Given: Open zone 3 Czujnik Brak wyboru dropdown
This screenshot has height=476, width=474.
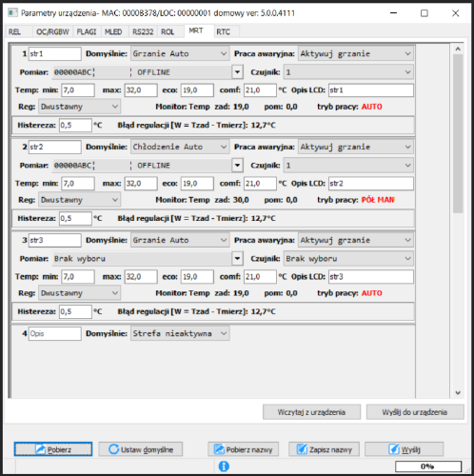Looking at the screenshot, I should (348, 259).
